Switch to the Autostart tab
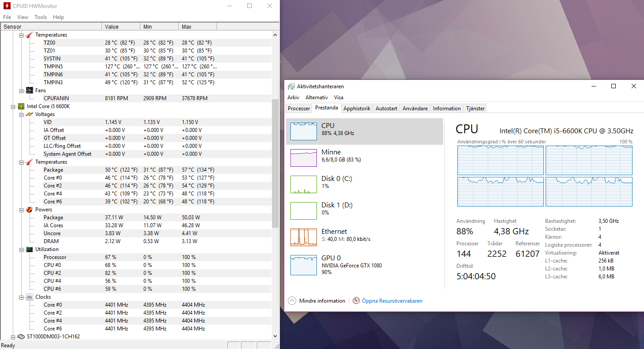644x349 pixels. (x=386, y=109)
